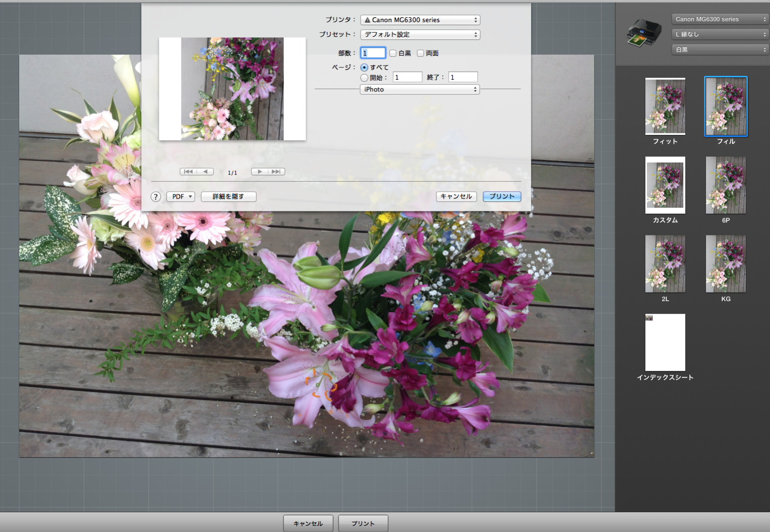This screenshot has height=532, width=770.
Task: Open the プリセット dropdown
Action: point(420,35)
